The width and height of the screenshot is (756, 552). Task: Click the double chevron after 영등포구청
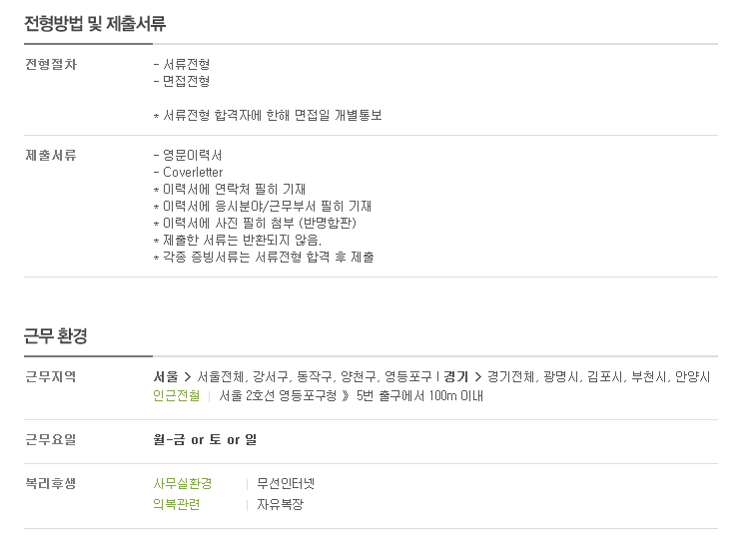click(x=346, y=396)
